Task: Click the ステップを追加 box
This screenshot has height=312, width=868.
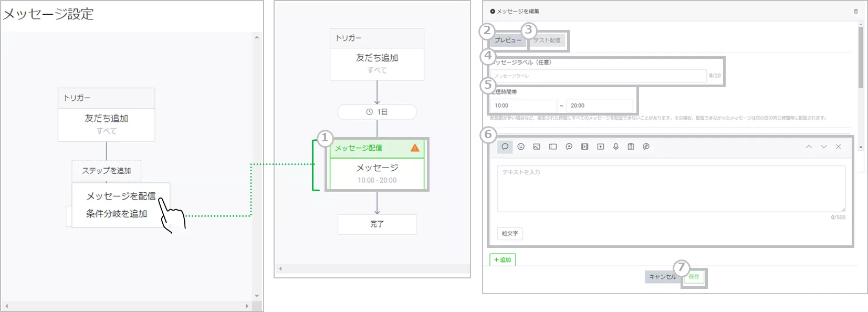Action: [x=107, y=171]
